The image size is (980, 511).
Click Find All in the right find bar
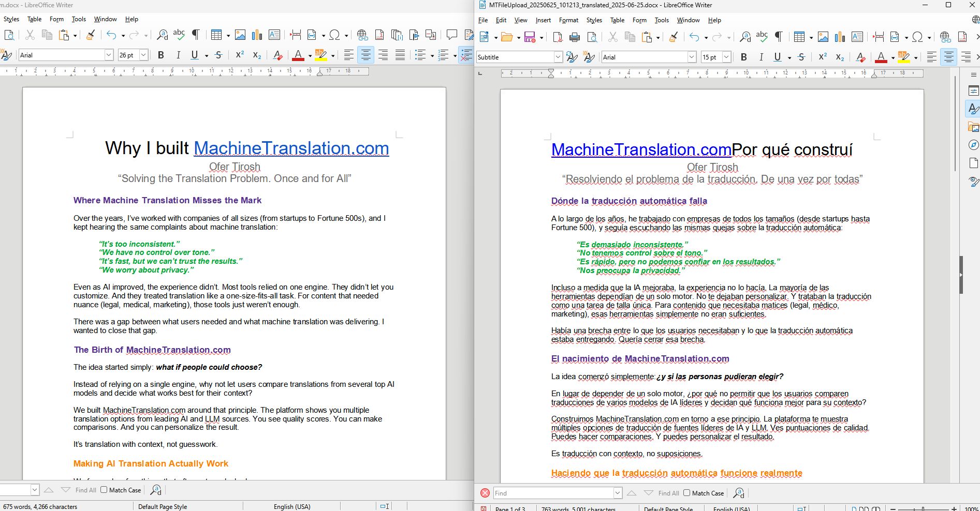point(668,493)
